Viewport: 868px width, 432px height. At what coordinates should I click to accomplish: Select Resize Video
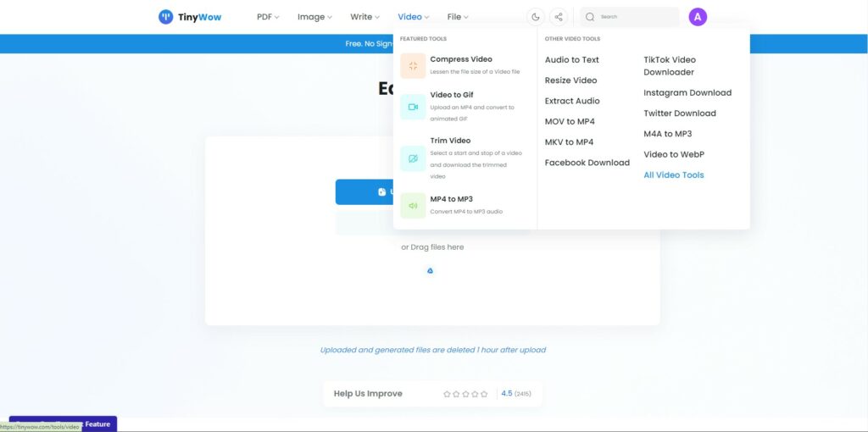pyautogui.click(x=570, y=80)
